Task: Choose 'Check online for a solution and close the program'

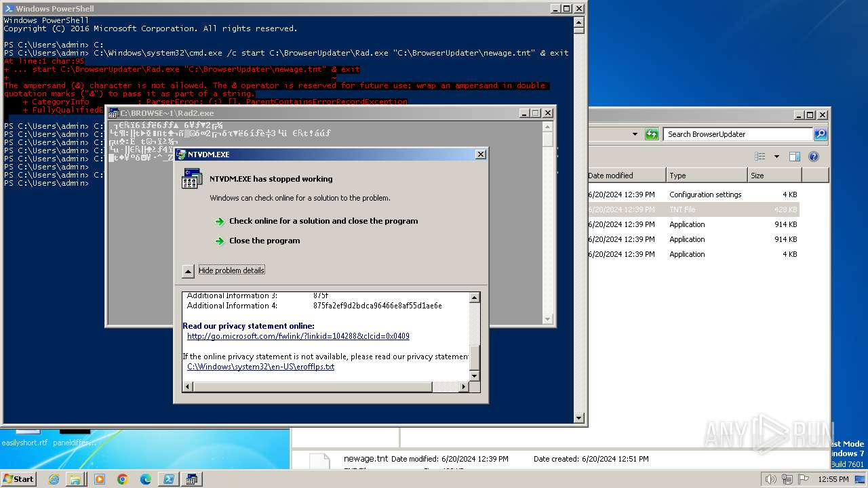Action: click(323, 221)
